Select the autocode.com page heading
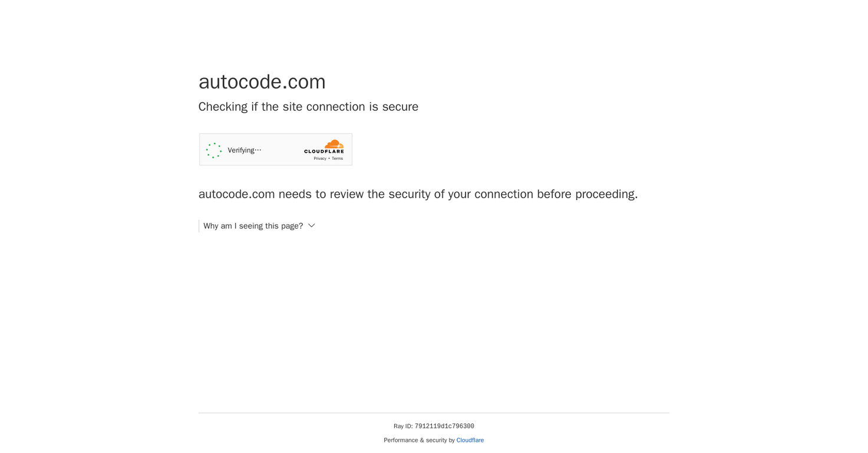 point(262,81)
